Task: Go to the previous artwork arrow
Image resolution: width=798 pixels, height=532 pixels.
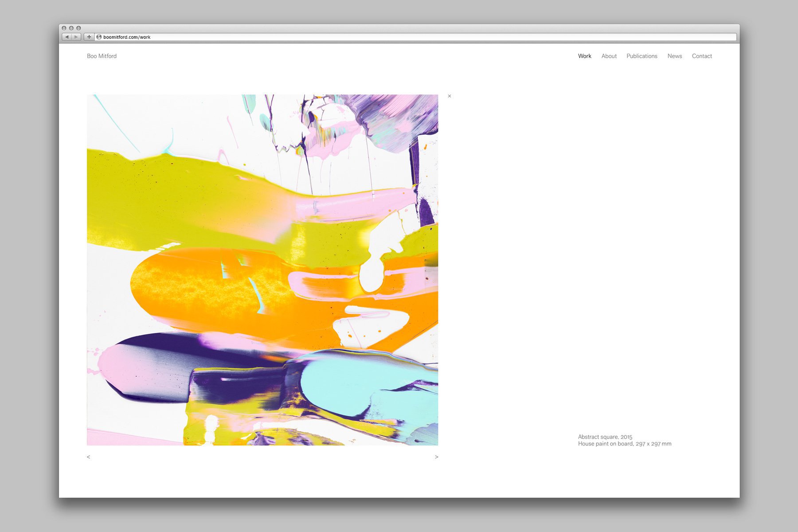Action: click(x=89, y=457)
